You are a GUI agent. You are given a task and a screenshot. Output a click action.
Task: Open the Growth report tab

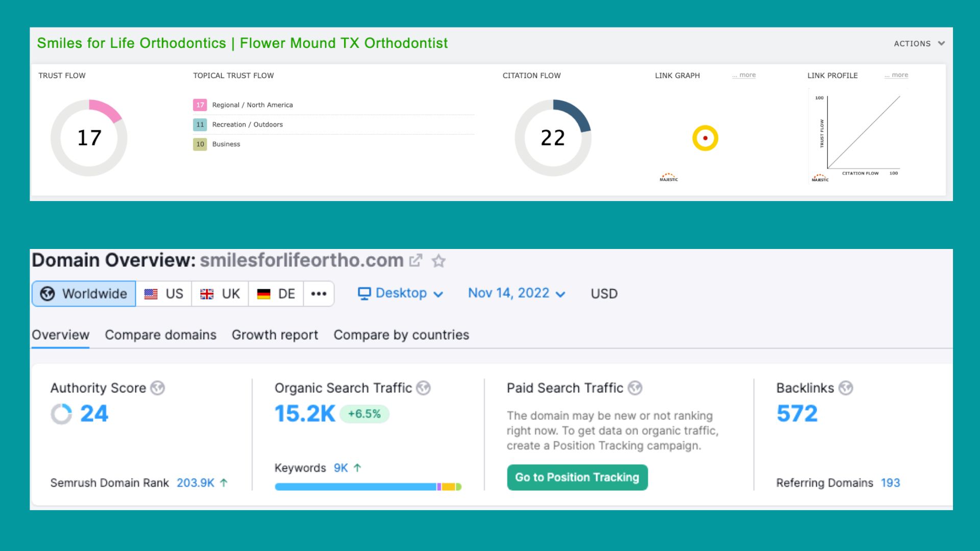[275, 335]
